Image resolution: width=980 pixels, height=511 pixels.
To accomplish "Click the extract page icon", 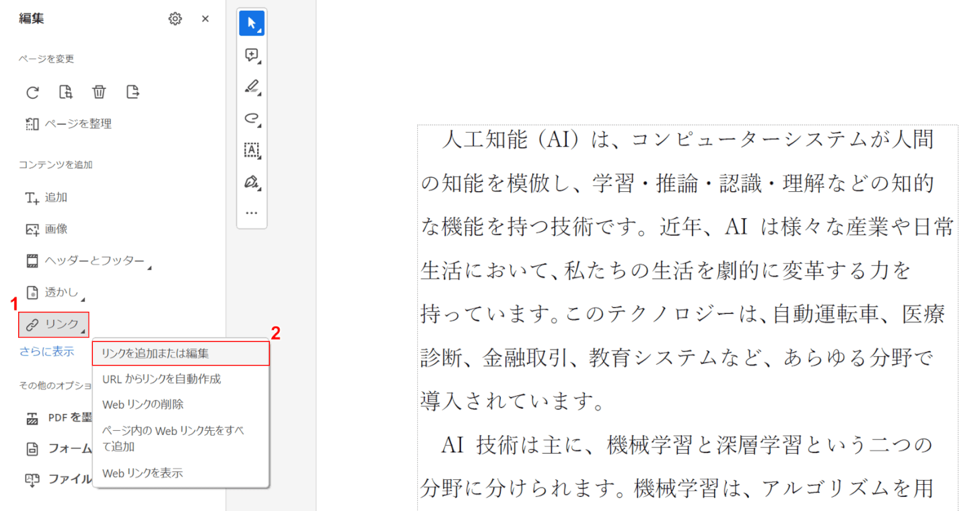I will (65, 92).
